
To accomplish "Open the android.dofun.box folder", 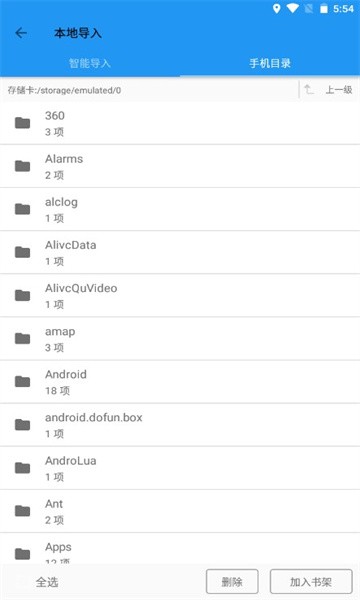I will [x=180, y=425].
